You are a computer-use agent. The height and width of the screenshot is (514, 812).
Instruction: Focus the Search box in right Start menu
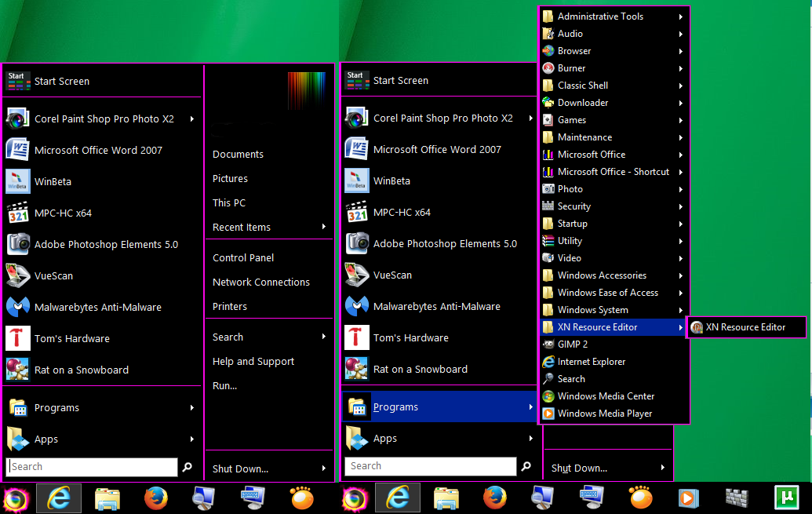click(431, 466)
